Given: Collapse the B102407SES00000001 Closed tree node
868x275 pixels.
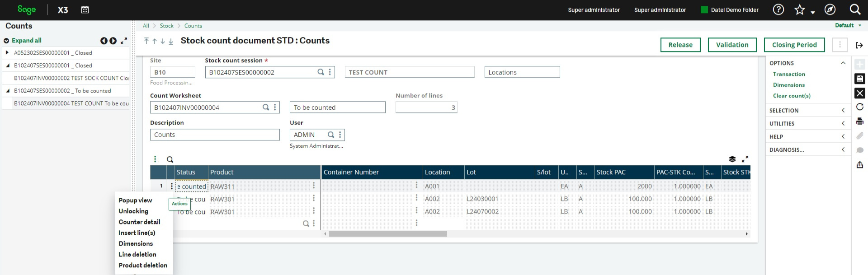Looking at the screenshot, I should click(x=7, y=65).
